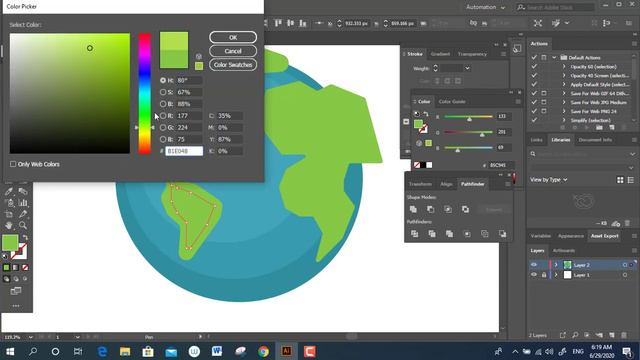Select the Artboard tool in the toolbar
The height and width of the screenshot is (360, 640).
click(9, 214)
